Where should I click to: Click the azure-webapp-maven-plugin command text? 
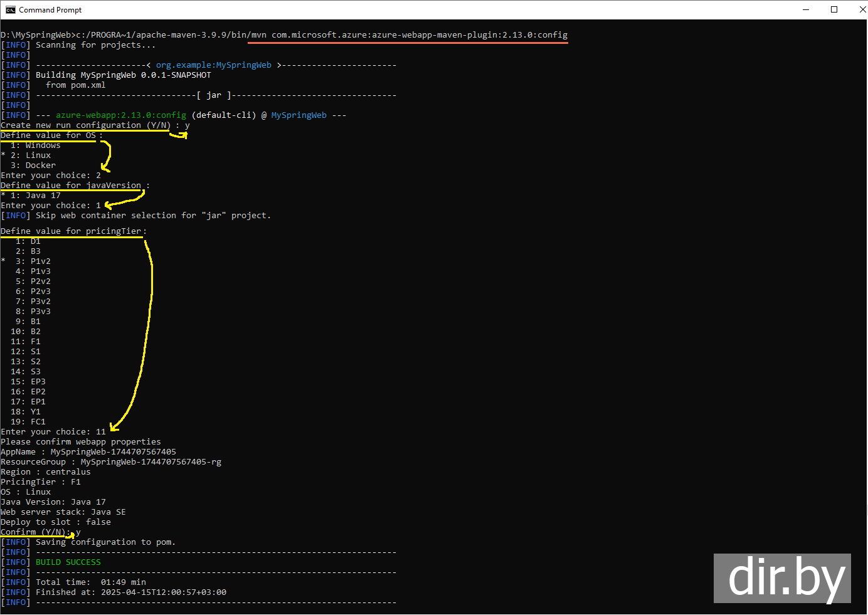[x=419, y=35]
